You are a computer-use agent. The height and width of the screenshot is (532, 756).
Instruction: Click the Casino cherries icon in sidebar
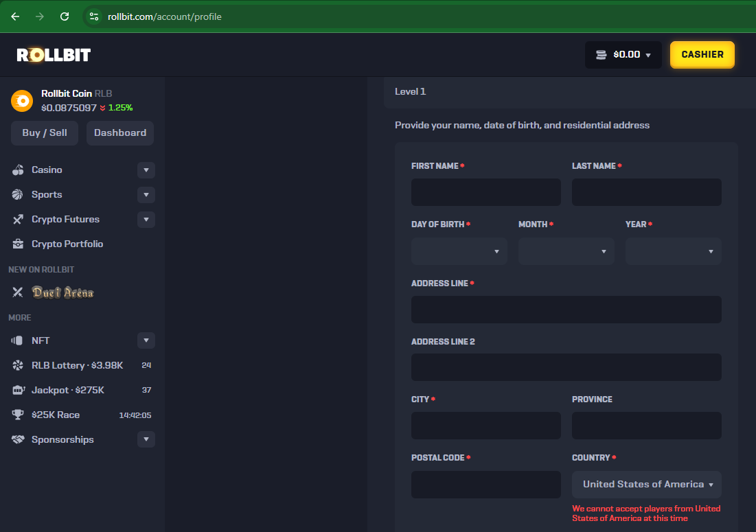coord(18,170)
